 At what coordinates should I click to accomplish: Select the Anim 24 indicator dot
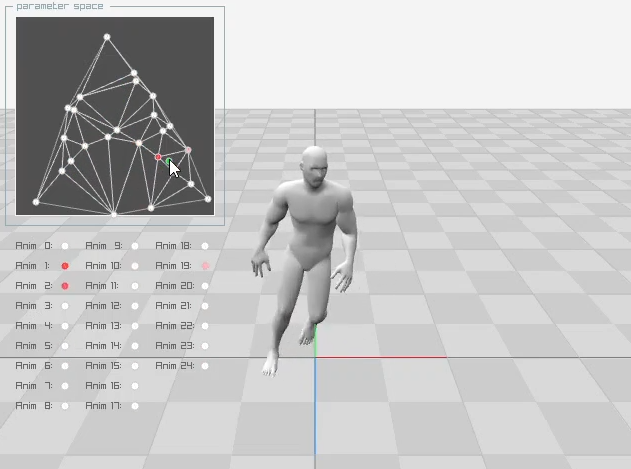point(205,366)
